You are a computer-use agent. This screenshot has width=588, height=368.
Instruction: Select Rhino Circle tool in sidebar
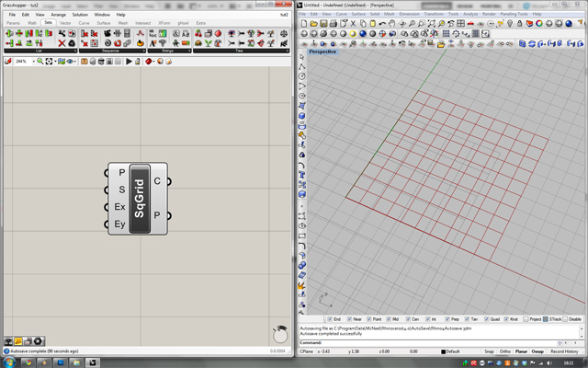301,76
